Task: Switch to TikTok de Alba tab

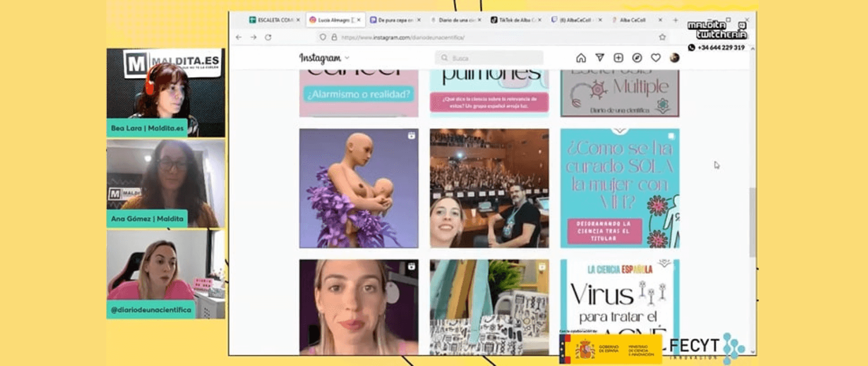Action: tap(513, 20)
